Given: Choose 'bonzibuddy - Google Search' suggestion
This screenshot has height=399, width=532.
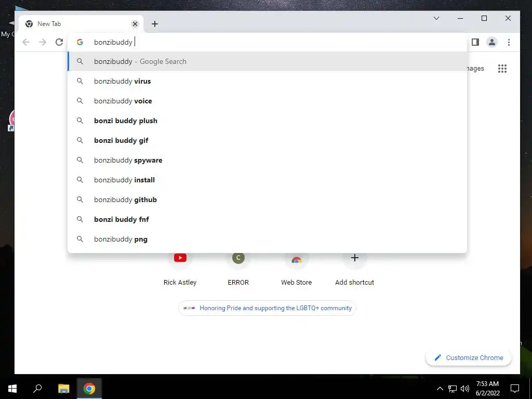Looking at the screenshot, I should coord(268,61).
